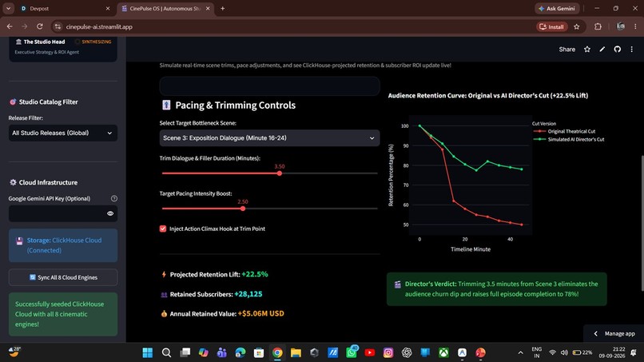This screenshot has height=362, width=644.
Task: Open the GitHub repository icon
Action: [617, 50]
